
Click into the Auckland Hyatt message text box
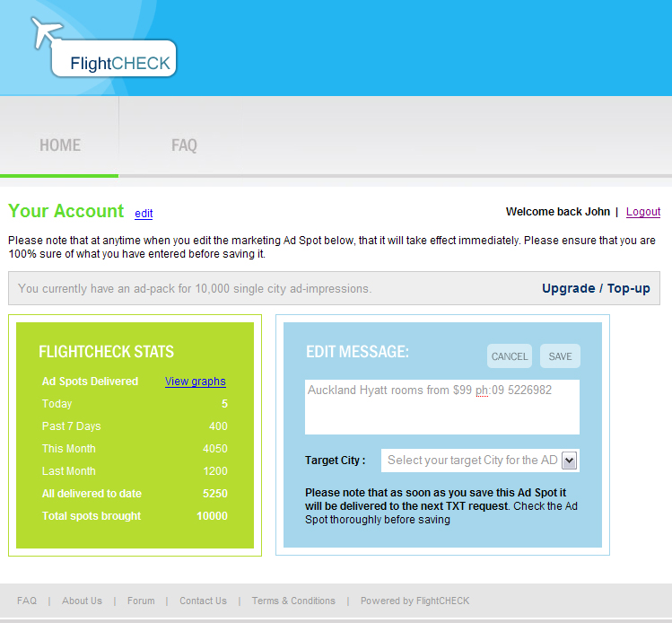(x=441, y=407)
